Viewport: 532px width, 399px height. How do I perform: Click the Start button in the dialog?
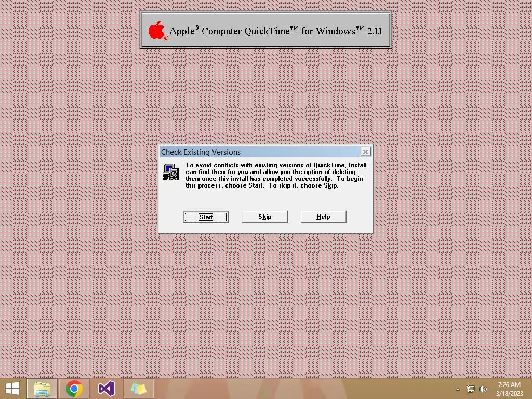[x=206, y=217]
